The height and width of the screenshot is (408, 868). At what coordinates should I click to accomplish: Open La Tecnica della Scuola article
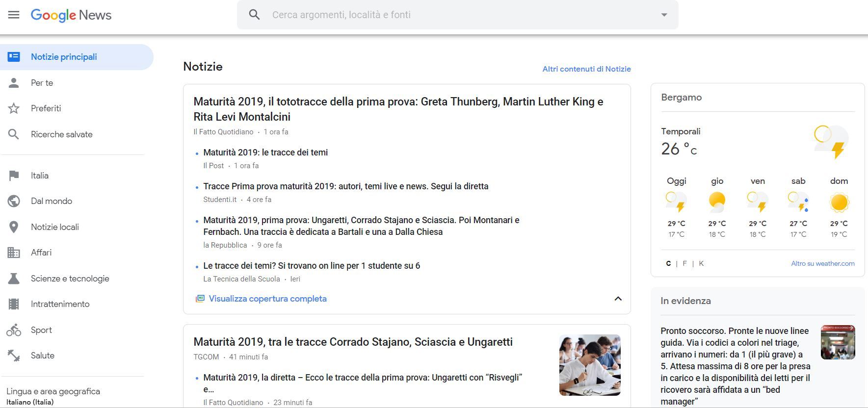[x=312, y=266]
